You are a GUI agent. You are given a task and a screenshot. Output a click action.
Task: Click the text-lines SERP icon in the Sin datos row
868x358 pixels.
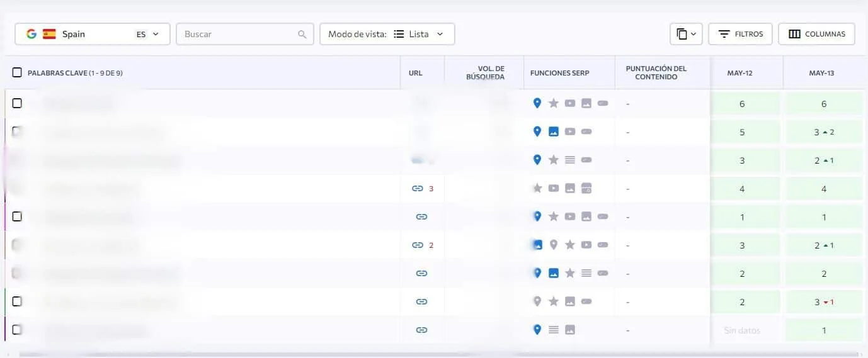[554, 330]
